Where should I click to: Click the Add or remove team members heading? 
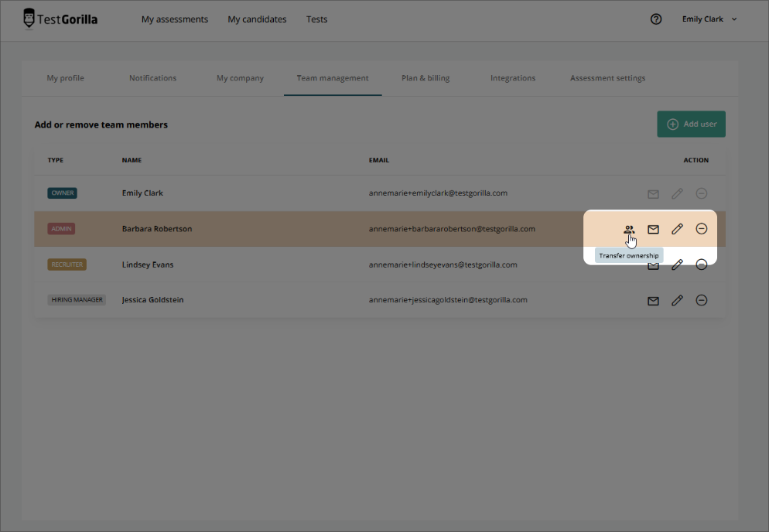coord(101,125)
